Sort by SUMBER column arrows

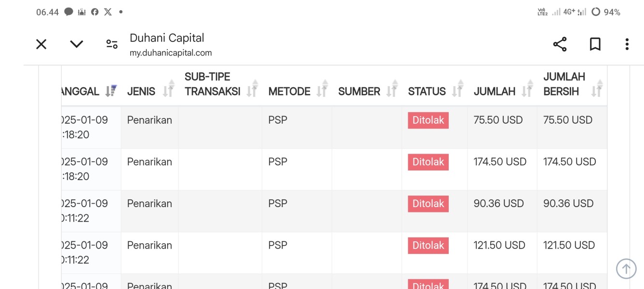[x=391, y=88]
